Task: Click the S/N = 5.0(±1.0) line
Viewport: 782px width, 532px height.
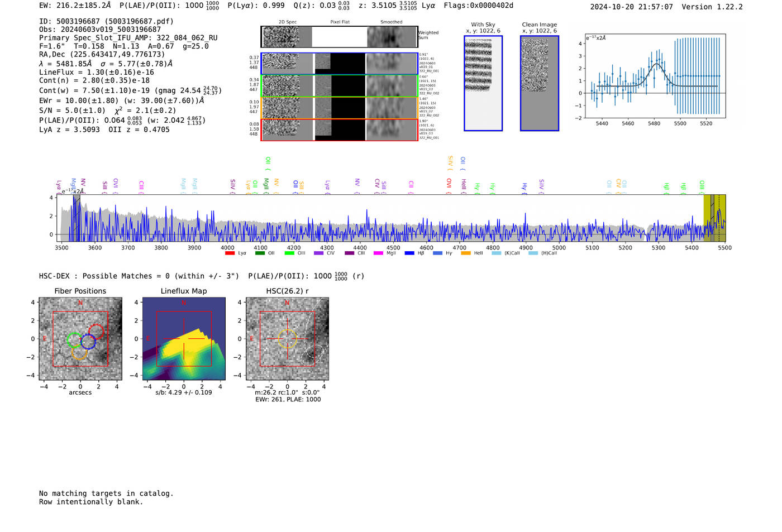Action: click(108, 110)
